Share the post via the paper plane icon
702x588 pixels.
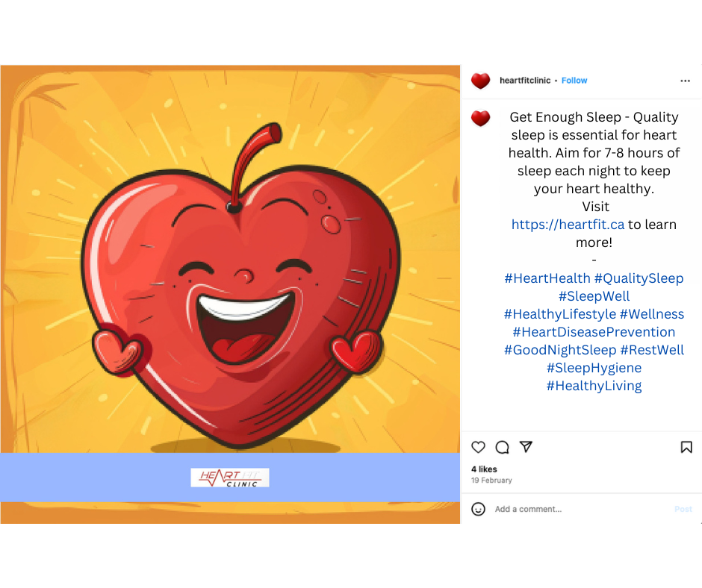[x=526, y=446]
